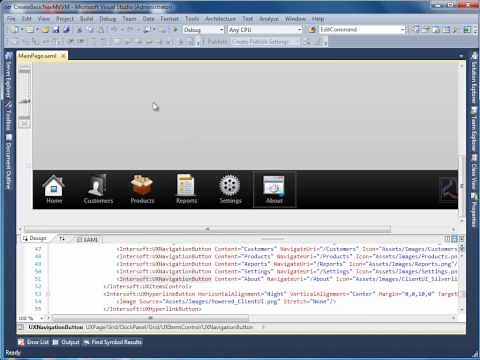Open the Tools menu

coord(192,19)
